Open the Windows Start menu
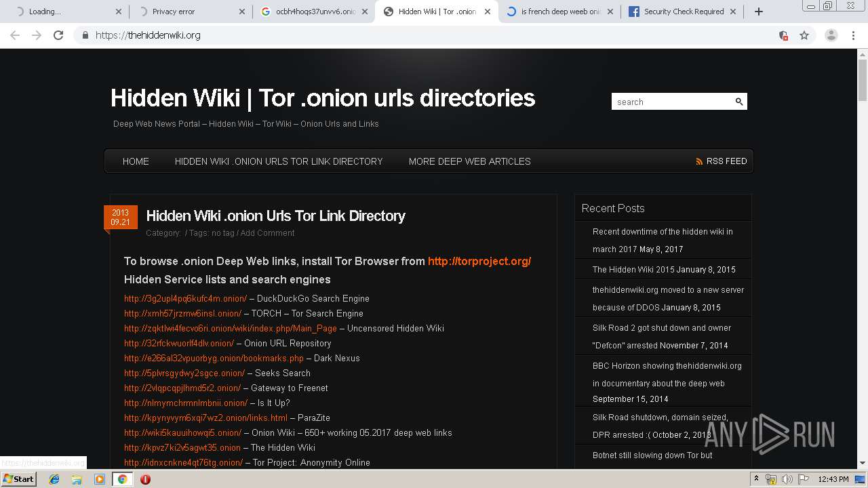Screen dimensions: 868x488 [18, 479]
